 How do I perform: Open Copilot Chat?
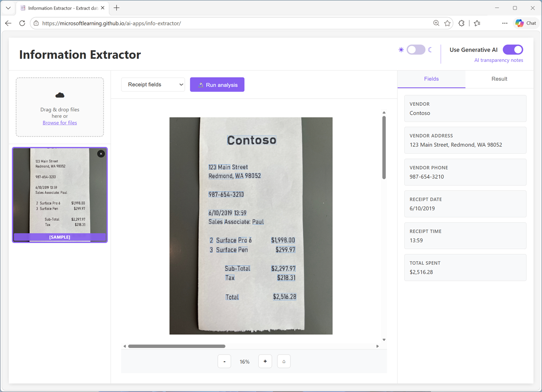click(x=526, y=23)
